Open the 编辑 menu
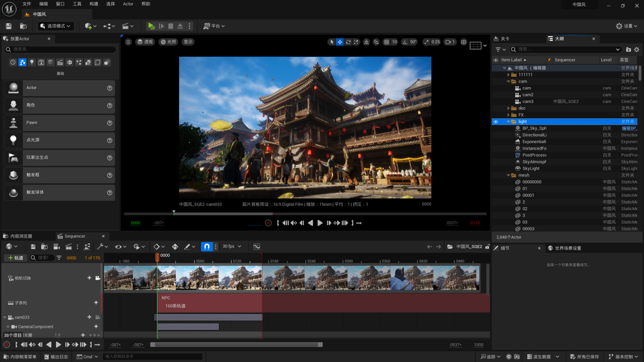The image size is (644, 362). pos(43,4)
